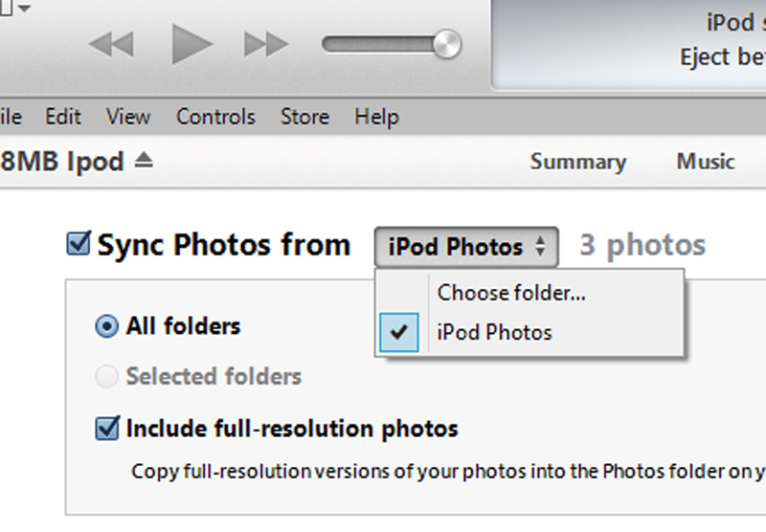Select the All folders radio button
The width and height of the screenshot is (766, 532).
tap(106, 326)
